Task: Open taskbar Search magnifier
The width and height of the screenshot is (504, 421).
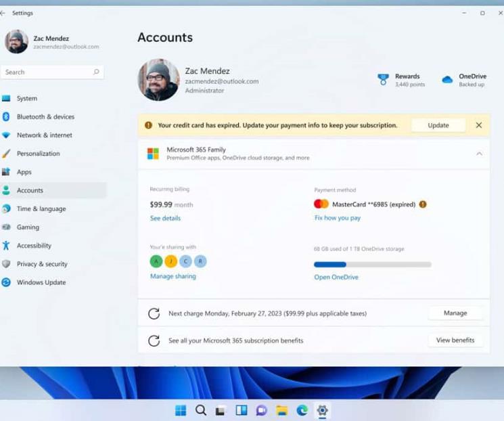Action: coord(201,410)
